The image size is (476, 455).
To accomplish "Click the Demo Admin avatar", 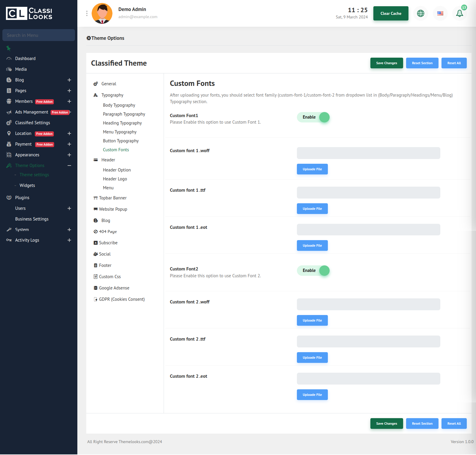I will (102, 13).
